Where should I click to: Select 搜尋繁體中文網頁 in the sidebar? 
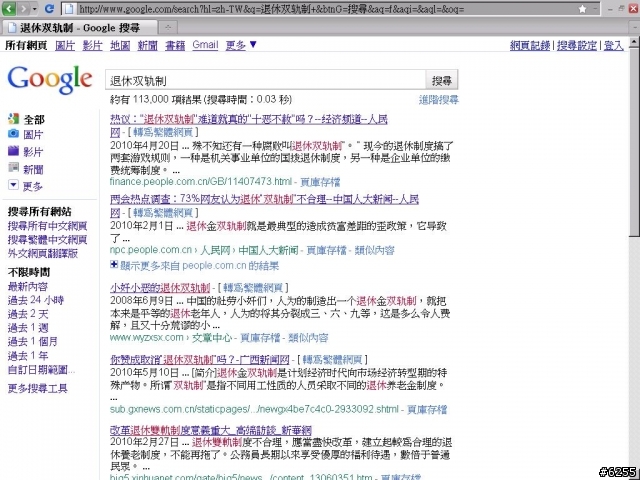[x=47, y=240]
